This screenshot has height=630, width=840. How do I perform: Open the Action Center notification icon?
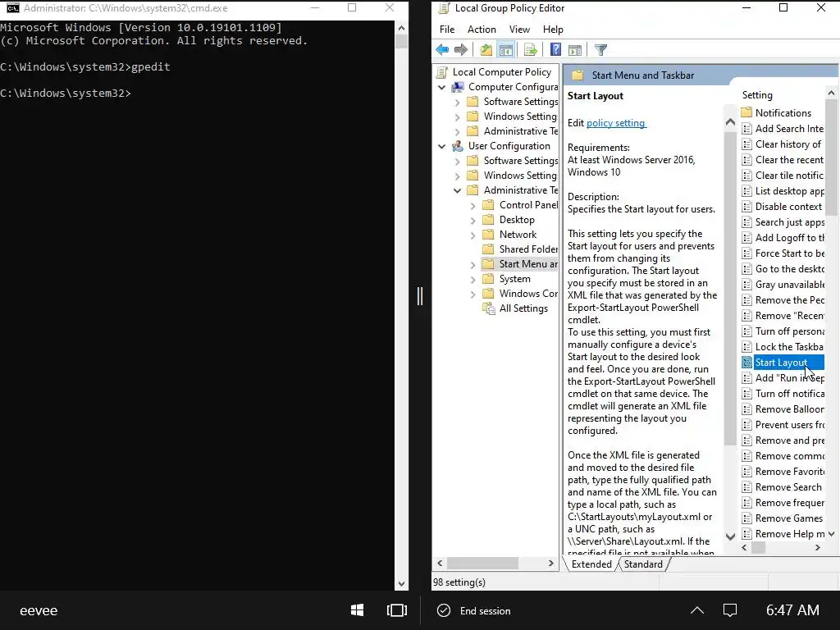(729, 610)
